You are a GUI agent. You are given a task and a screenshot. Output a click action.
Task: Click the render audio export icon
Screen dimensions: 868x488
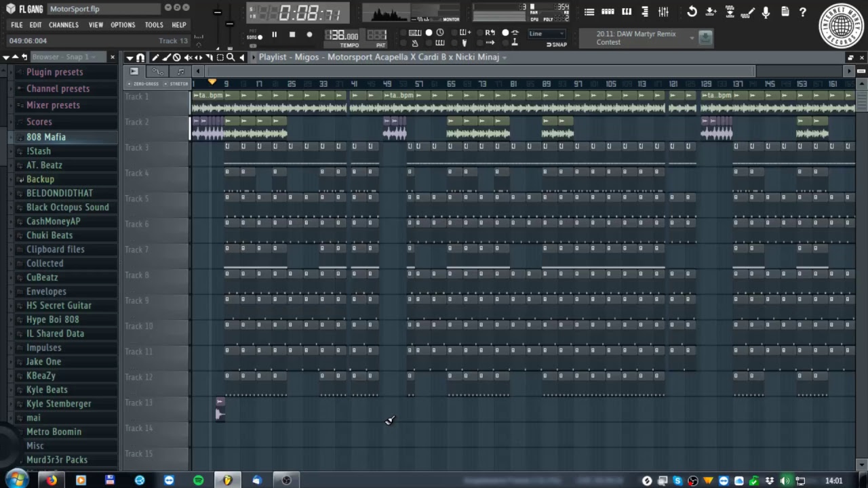[x=730, y=12]
